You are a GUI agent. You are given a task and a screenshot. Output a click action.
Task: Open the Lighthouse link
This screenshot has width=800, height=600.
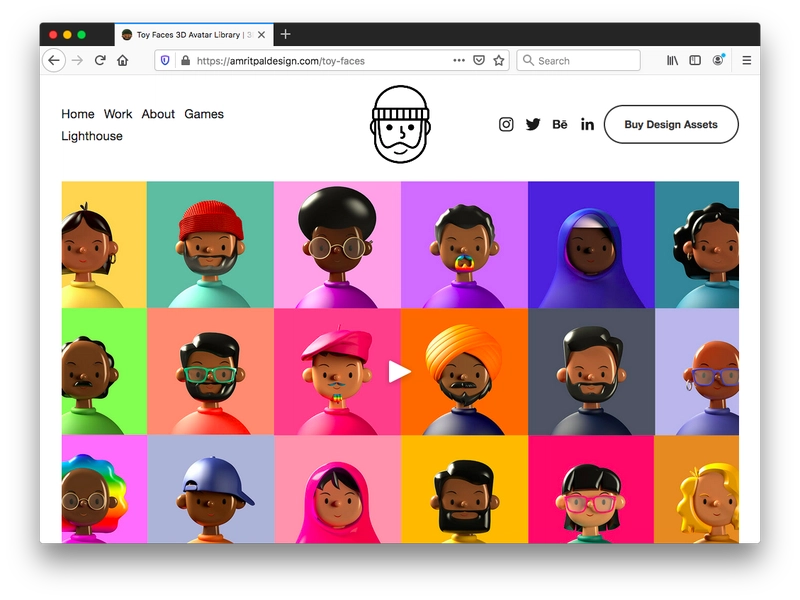pos(92,136)
